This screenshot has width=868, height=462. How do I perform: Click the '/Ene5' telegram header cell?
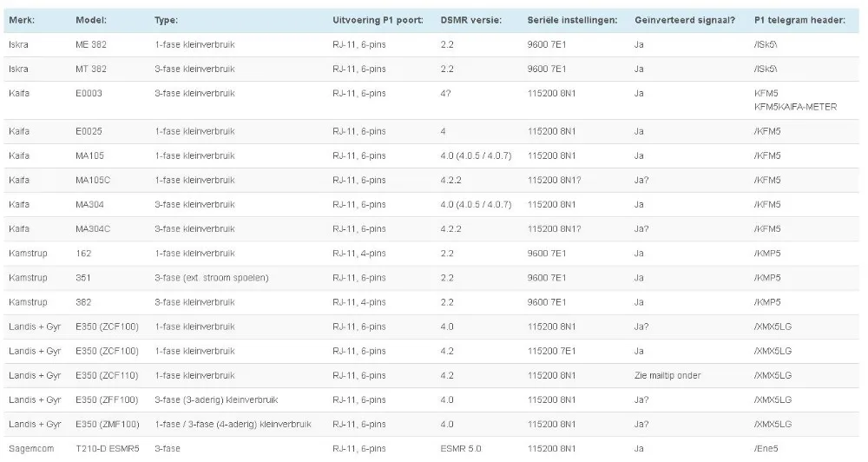(x=766, y=449)
